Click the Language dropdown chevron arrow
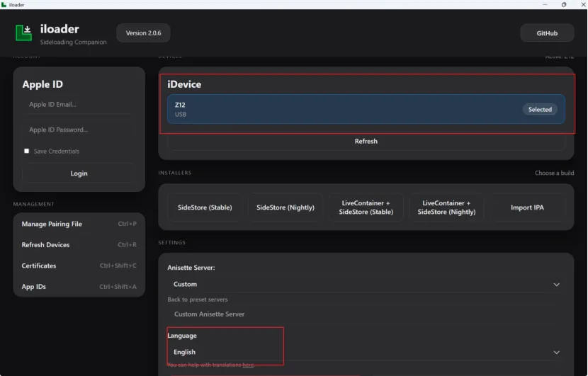The width and height of the screenshot is (588, 376). [x=557, y=353]
